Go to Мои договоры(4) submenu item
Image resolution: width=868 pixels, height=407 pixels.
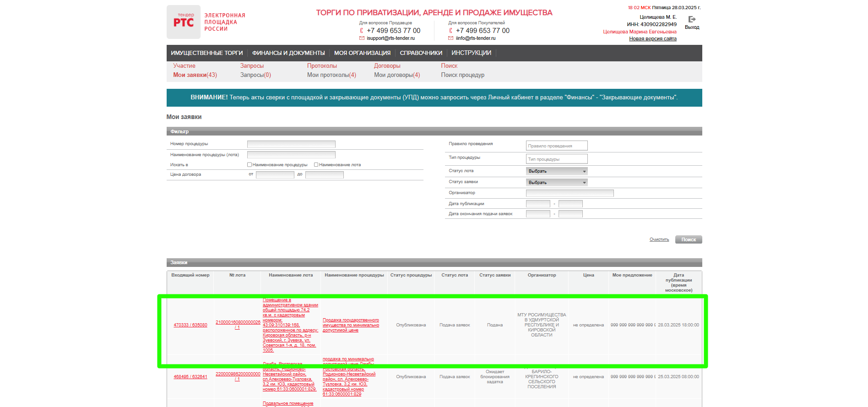tap(397, 75)
